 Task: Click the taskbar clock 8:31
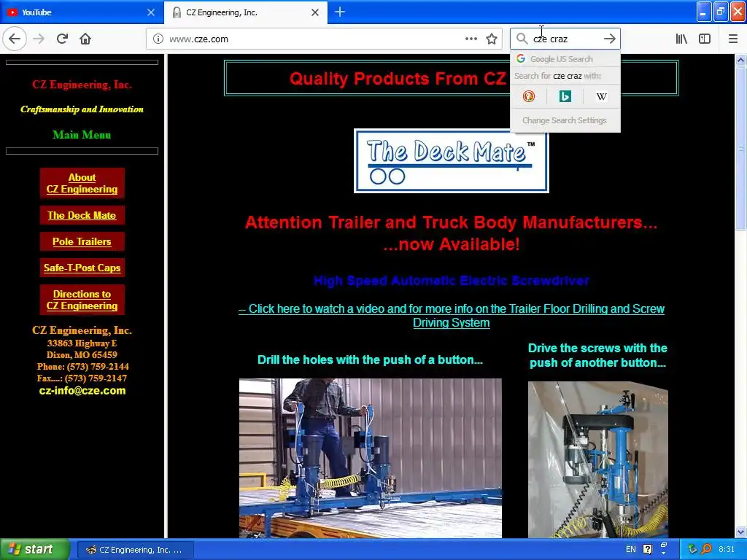[727, 550]
